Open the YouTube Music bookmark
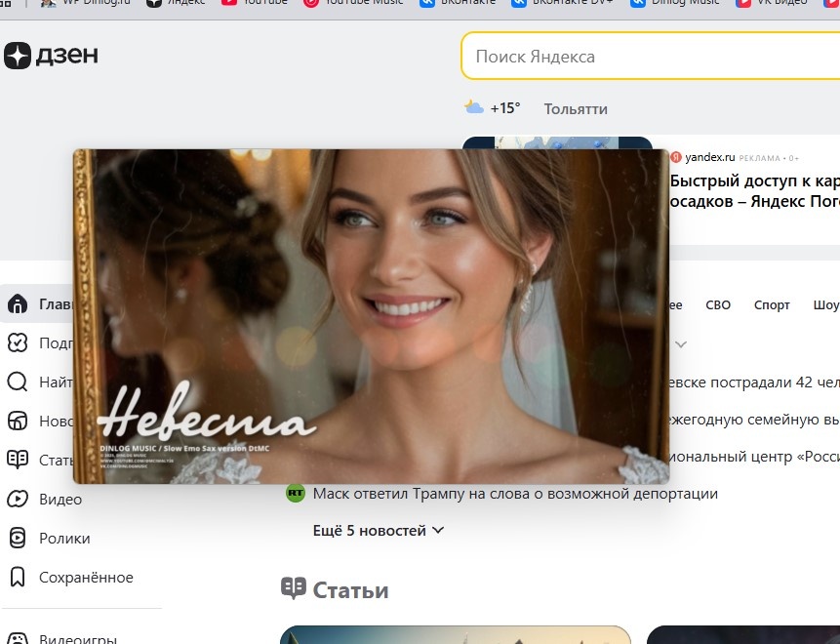Viewport: 840px width, 644px height. 354,3
